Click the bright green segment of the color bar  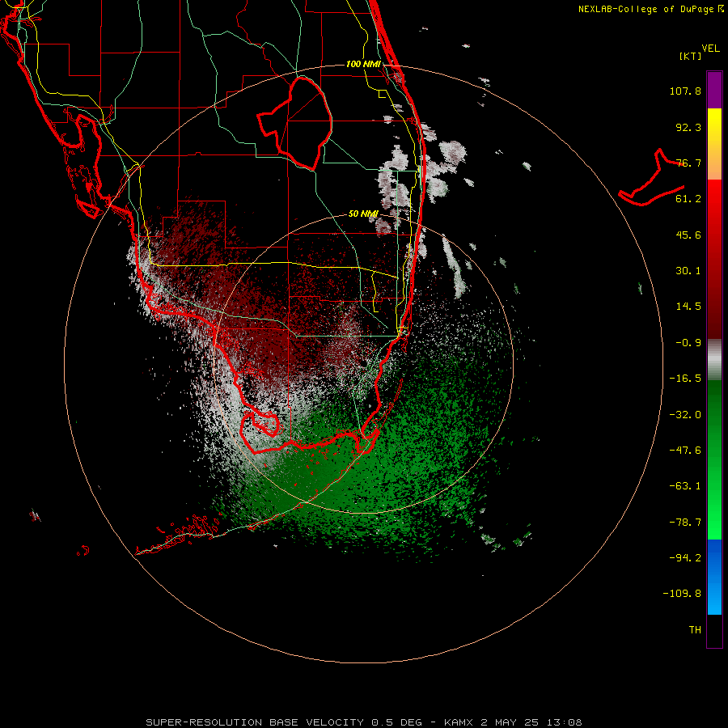(714, 515)
